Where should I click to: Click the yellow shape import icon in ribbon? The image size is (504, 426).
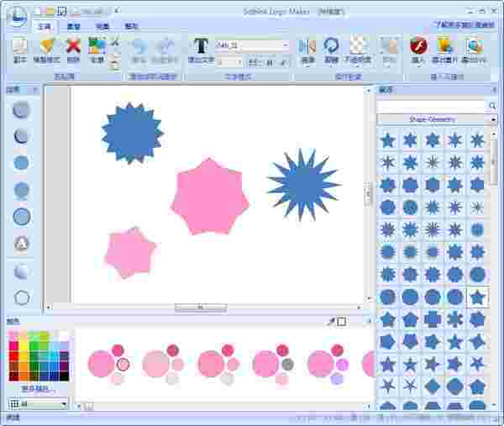pos(47,46)
